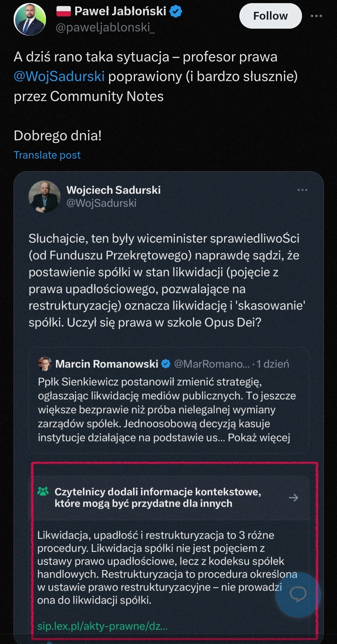Click Marcin Romanowski's verified badge
The image size is (337, 644).
[x=166, y=364]
